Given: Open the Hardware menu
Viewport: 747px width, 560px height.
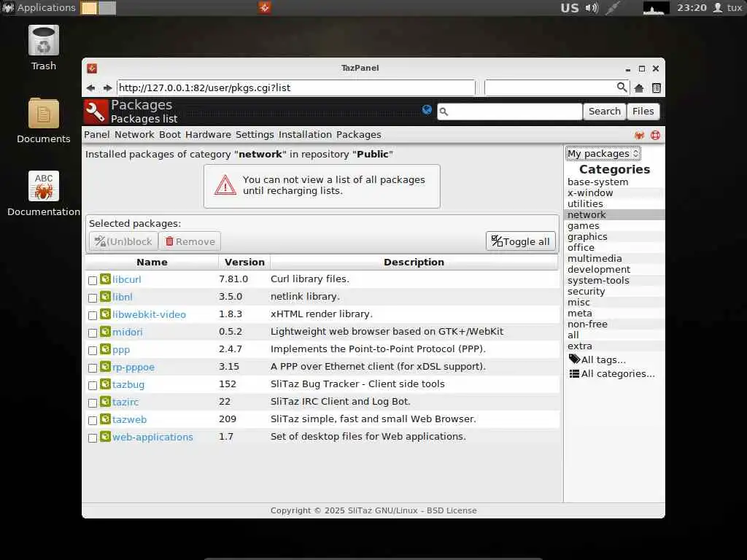Looking at the screenshot, I should (x=208, y=135).
